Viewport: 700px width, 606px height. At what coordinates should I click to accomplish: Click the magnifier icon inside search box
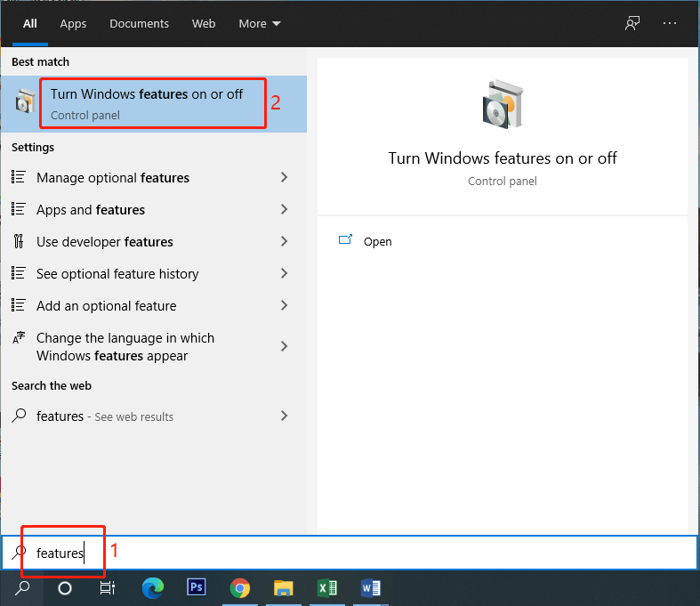19,553
